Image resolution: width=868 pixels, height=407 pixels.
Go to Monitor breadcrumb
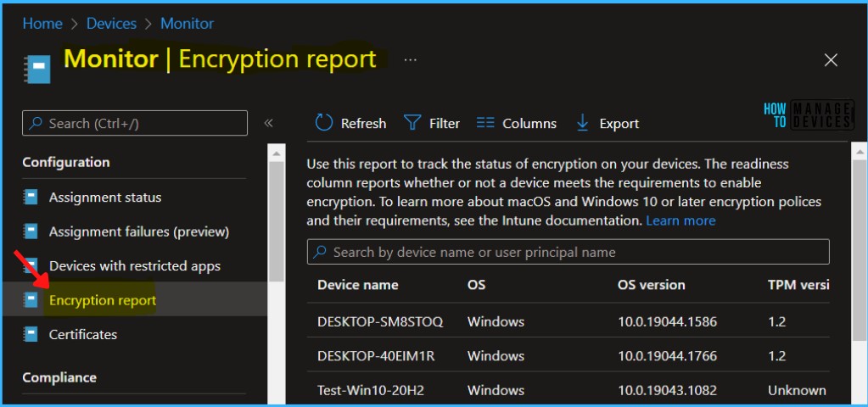coord(188,23)
